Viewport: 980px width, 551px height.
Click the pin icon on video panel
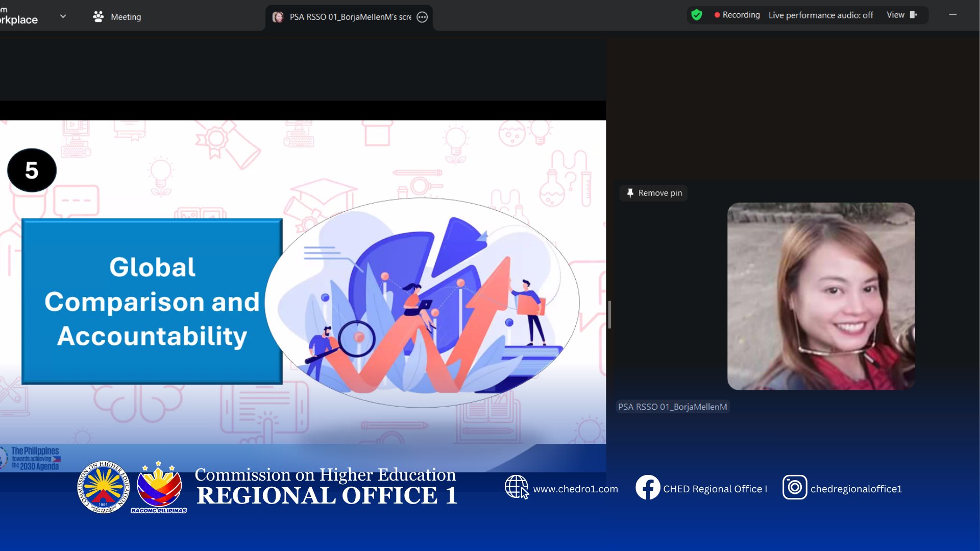click(x=630, y=193)
